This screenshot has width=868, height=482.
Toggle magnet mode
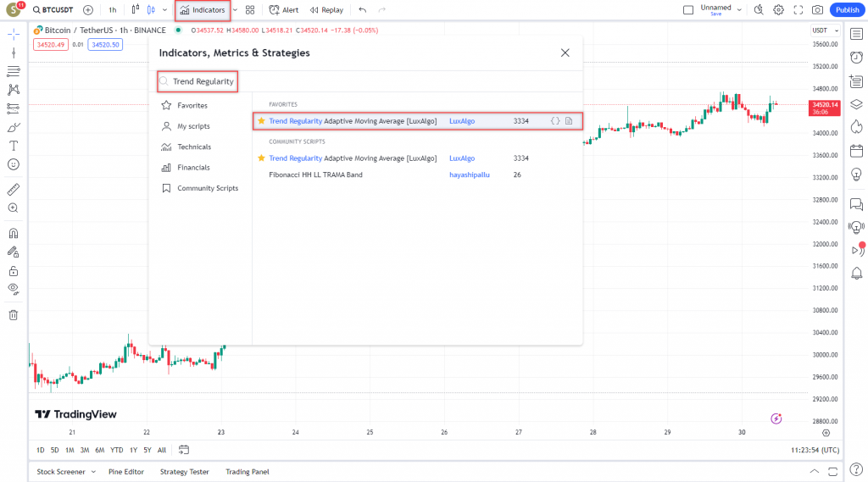coord(14,234)
